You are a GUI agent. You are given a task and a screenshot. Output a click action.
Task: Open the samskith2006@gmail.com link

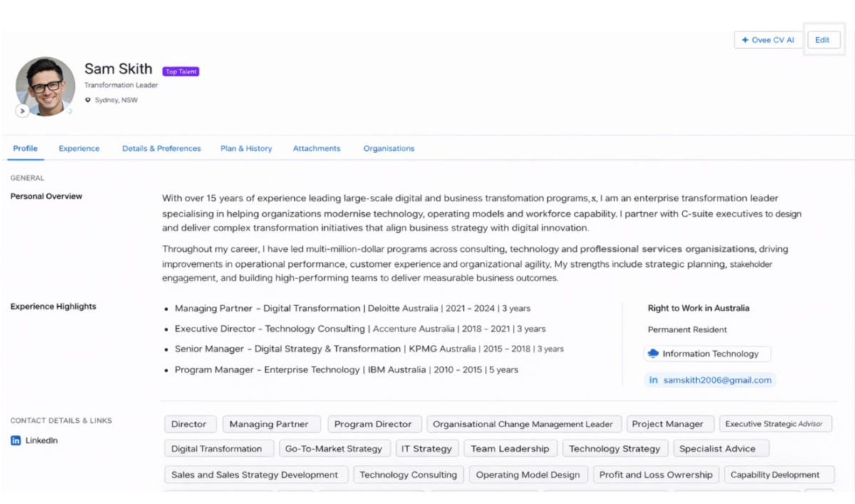717,380
